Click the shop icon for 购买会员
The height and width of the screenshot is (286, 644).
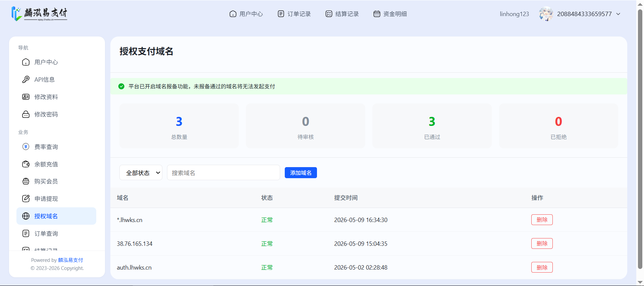(26, 181)
